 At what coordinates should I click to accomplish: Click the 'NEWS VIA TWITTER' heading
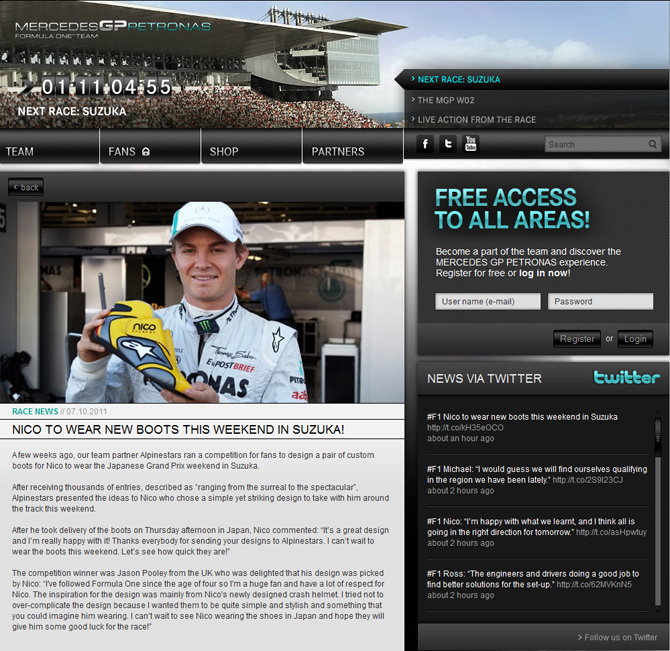(484, 378)
